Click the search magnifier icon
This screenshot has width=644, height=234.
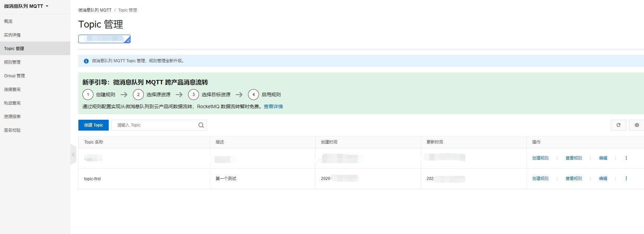tap(201, 125)
